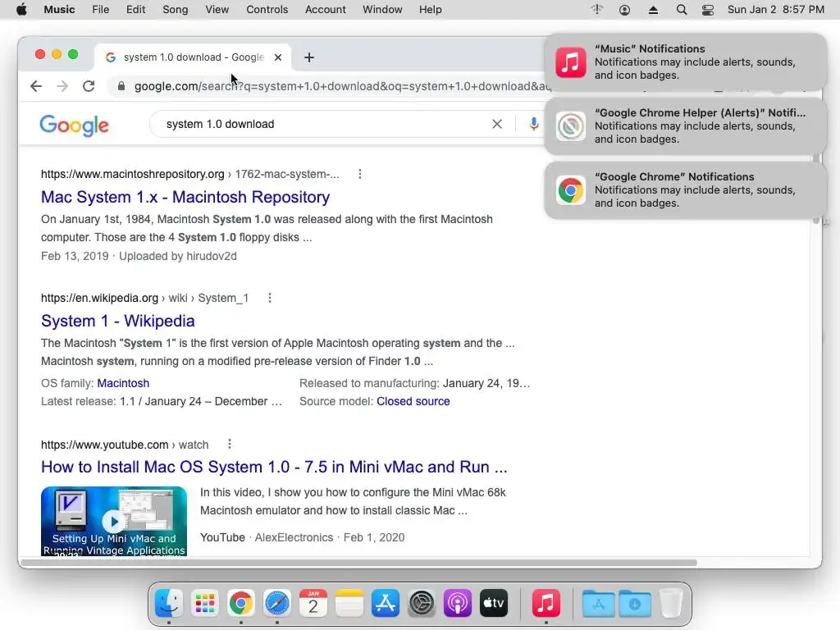Open Safari from the Dock

click(277, 603)
